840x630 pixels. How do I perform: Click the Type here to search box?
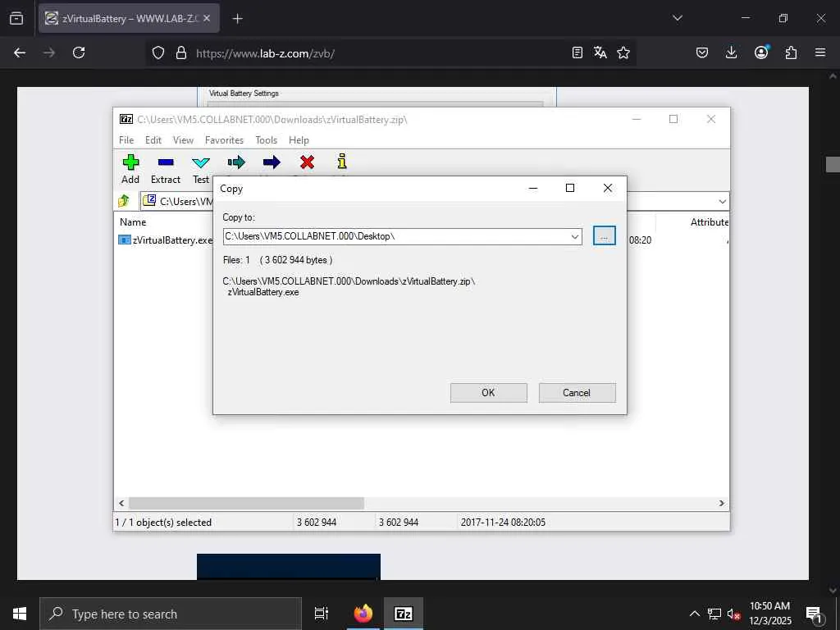[171, 614]
